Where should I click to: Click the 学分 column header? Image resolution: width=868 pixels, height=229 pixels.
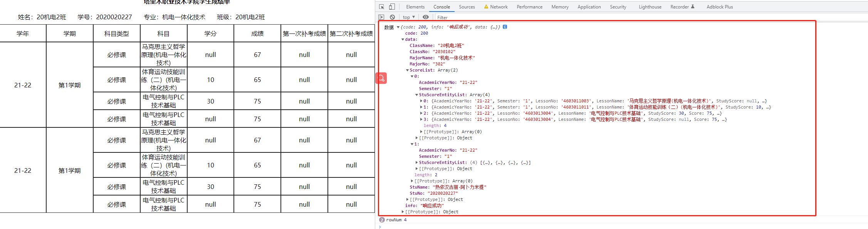210,33
